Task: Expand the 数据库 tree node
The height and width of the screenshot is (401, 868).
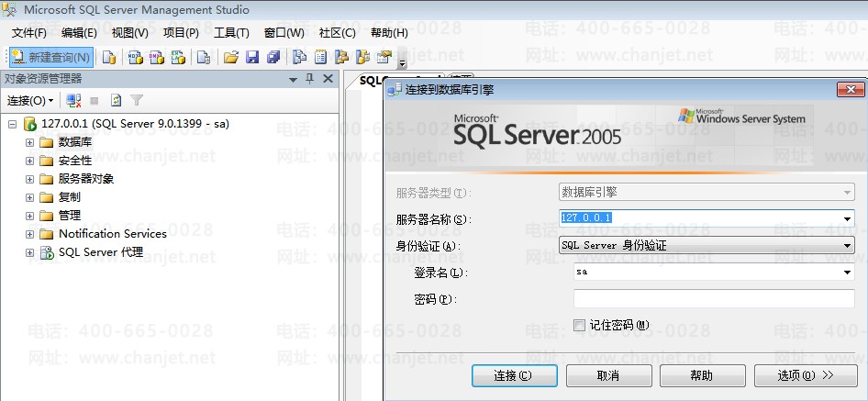Action: coord(30,142)
